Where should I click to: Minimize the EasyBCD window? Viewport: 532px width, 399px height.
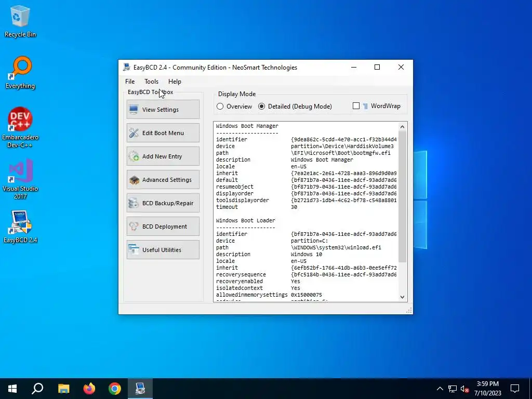click(x=354, y=67)
